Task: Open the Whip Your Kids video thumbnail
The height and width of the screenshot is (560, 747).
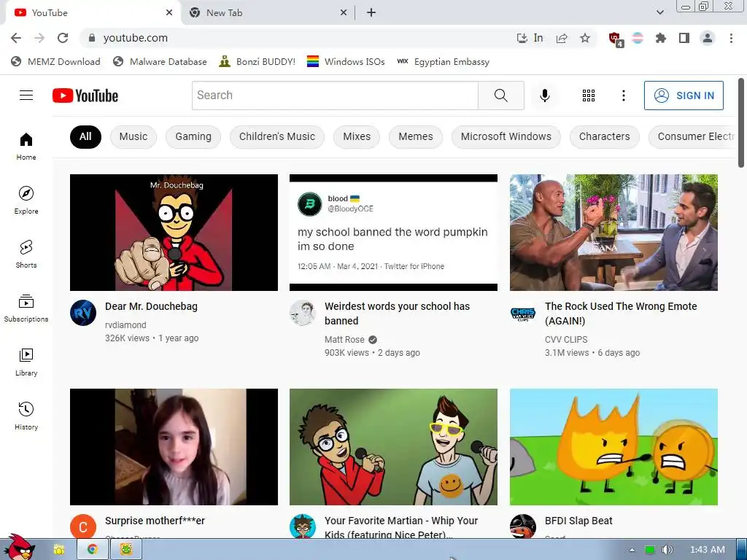Action: pos(393,447)
